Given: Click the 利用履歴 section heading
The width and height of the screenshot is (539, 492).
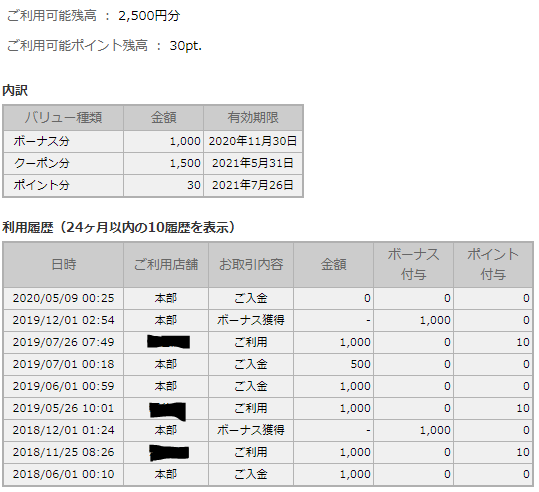Looking at the screenshot, I should [x=119, y=227].
